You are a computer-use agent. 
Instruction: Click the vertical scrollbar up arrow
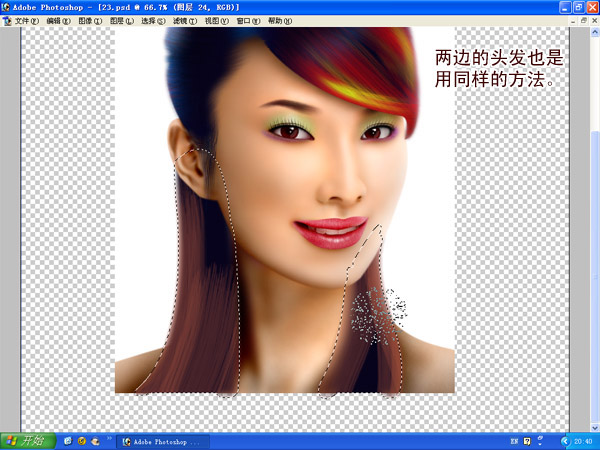click(x=595, y=32)
